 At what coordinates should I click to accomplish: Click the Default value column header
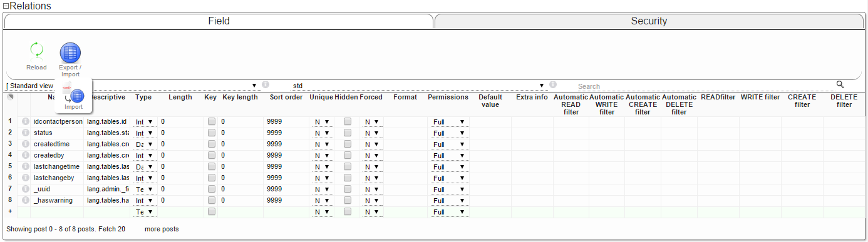coord(490,101)
